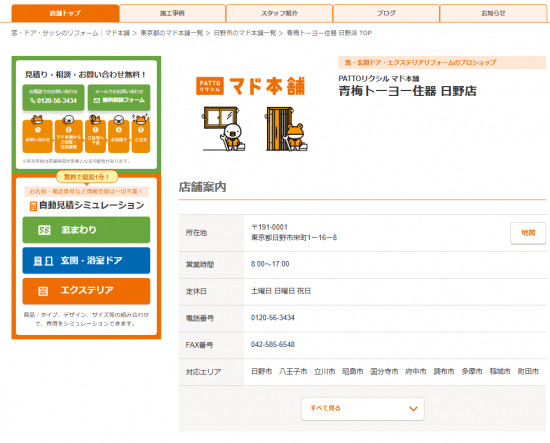
Task: Click the step 3 ご自宅へ下見 box
Action: (x=95, y=135)
